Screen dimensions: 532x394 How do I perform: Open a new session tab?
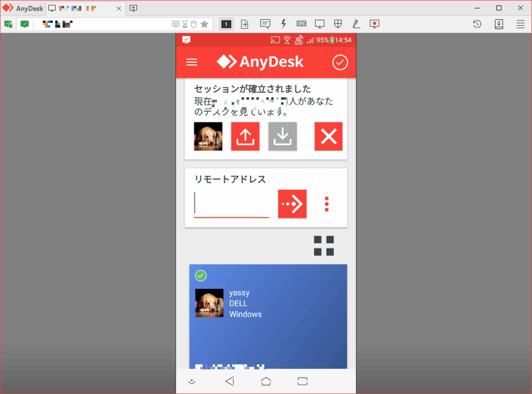[x=134, y=8]
